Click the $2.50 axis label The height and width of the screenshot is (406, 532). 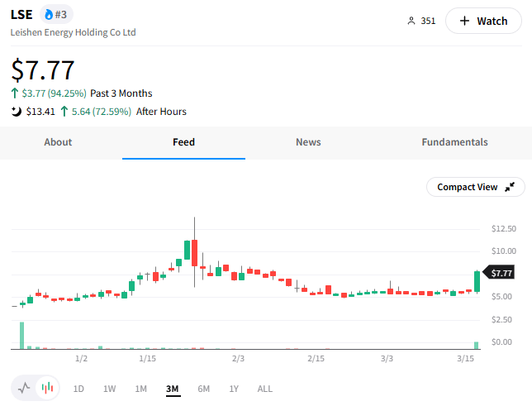(501, 320)
